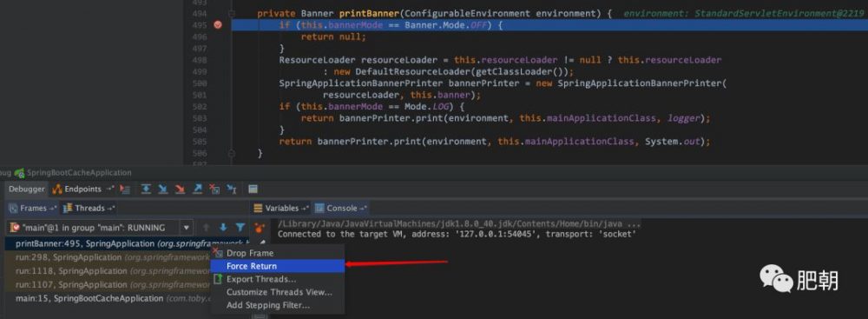The height and width of the screenshot is (319, 868).
Task: Open the thread selector dropdown arrow
Action: tap(187, 228)
